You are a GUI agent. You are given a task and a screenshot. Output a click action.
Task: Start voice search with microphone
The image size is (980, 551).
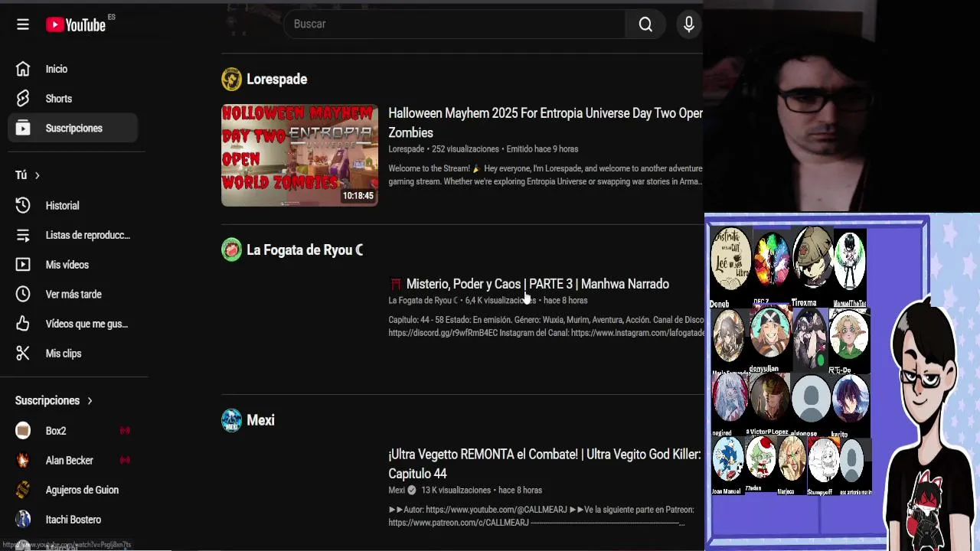688,24
